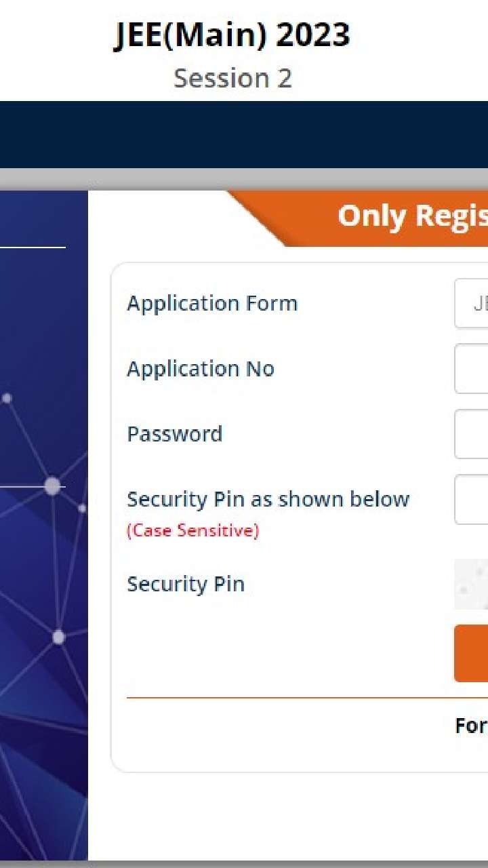The width and height of the screenshot is (488, 868).
Task: Click the "Password" field label
Action: [175, 434]
